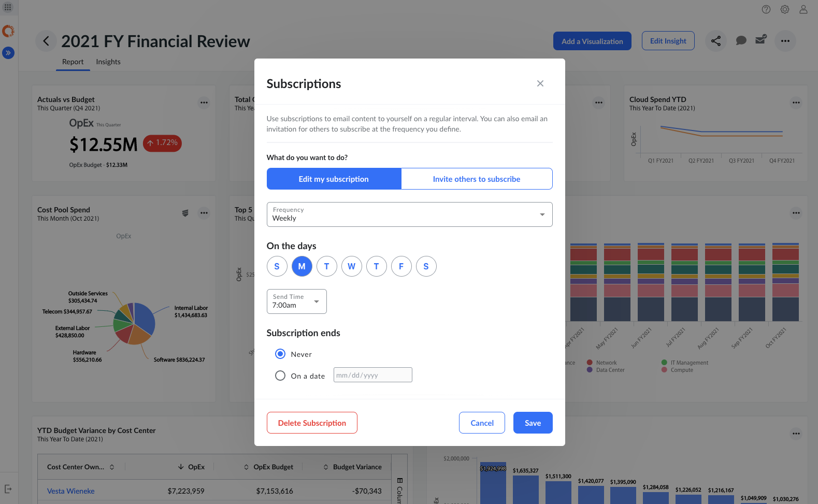Select the On a date option
The image size is (818, 504).
tap(280, 376)
